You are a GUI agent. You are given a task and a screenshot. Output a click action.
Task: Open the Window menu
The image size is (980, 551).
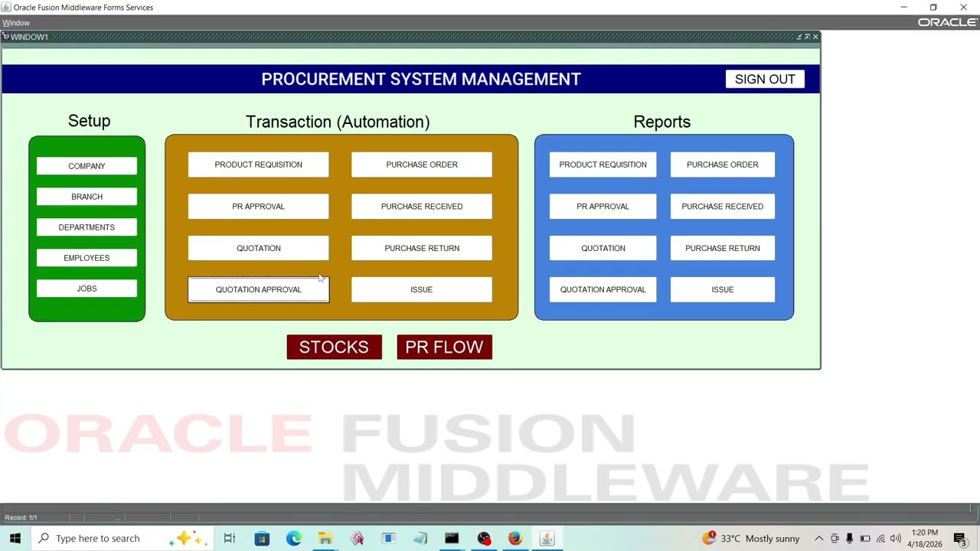pyautogui.click(x=16, y=23)
